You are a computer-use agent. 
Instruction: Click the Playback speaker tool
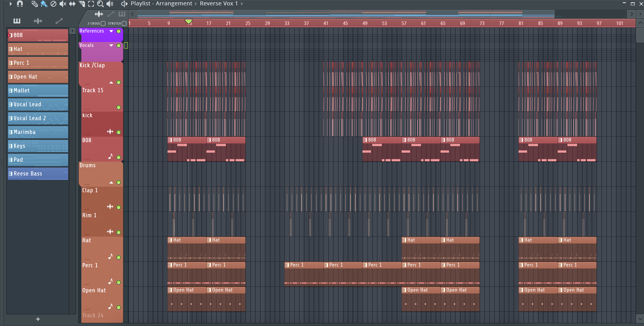[110, 4]
